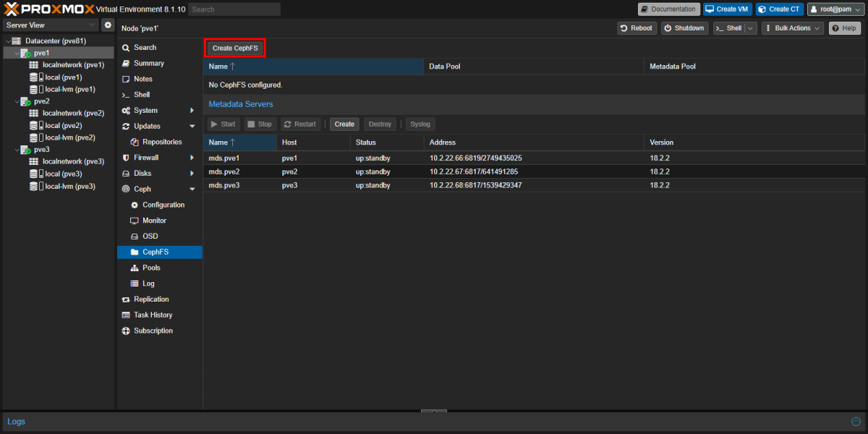This screenshot has height=434, width=868.
Task: Click the Firewall shield icon
Action: pyautogui.click(x=126, y=158)
